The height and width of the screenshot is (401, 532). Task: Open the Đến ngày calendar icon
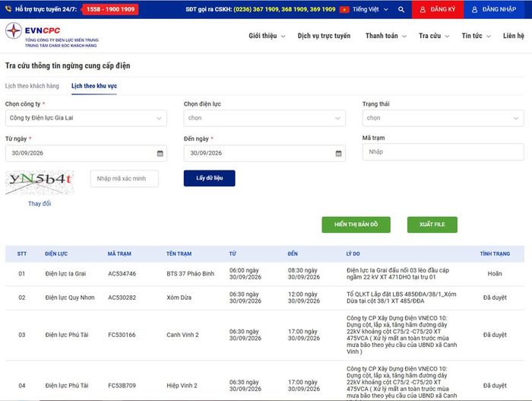coord(339,153)
